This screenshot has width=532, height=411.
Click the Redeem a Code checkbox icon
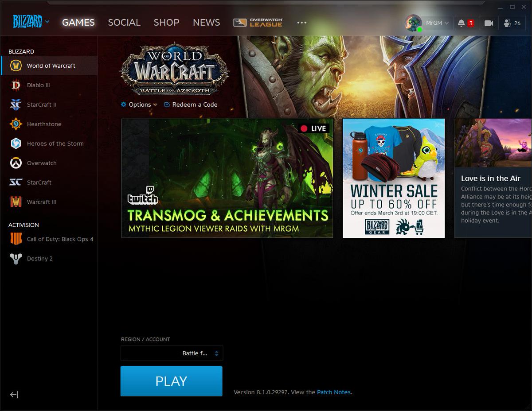click(167, 105)
